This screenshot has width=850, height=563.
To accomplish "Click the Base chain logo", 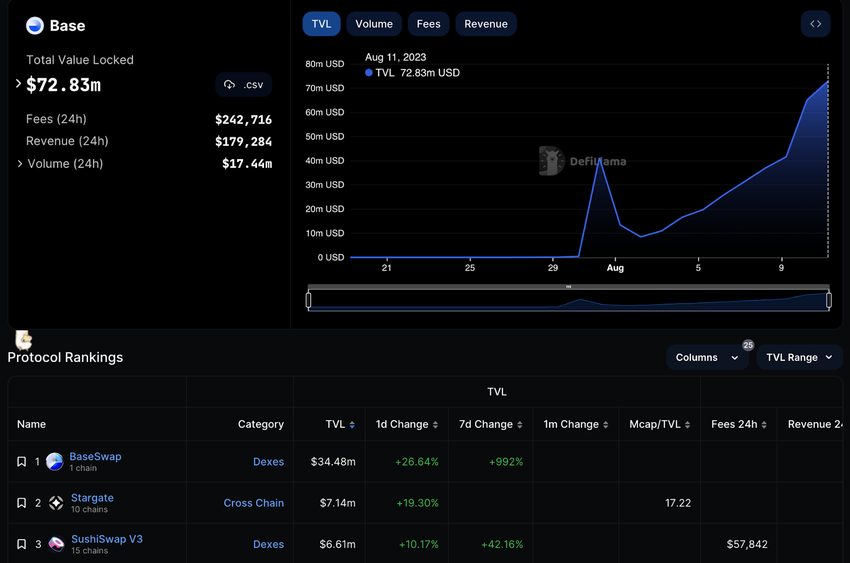I will pyautogui.click(x=35, y=26).
